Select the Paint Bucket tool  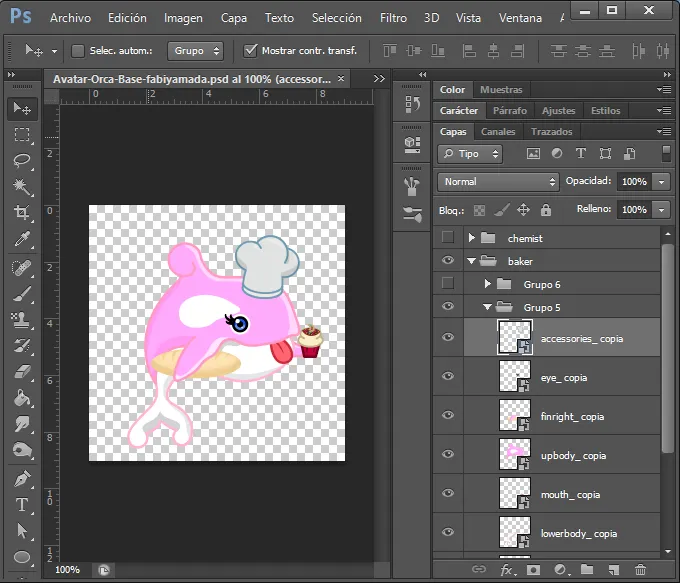coord(22,398)
